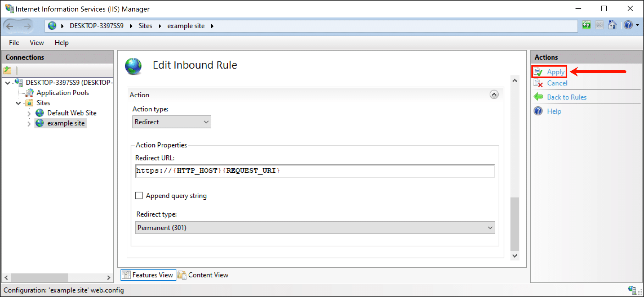Image resolution: width=644 pixels, height=297 pixels.
Task: Enable the Append query string checkbox
Action: click(x=139, y=195)
